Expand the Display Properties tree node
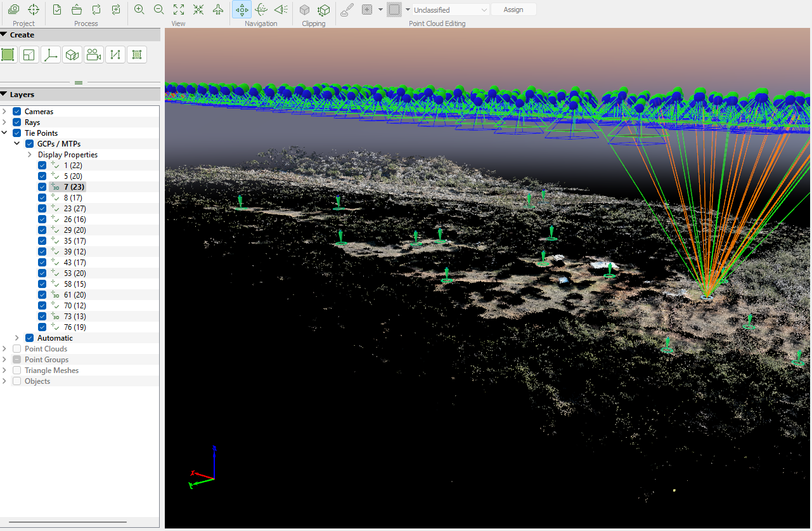Image resolution: width=812 pixels, height=531 pixels. tap(29, 155)
